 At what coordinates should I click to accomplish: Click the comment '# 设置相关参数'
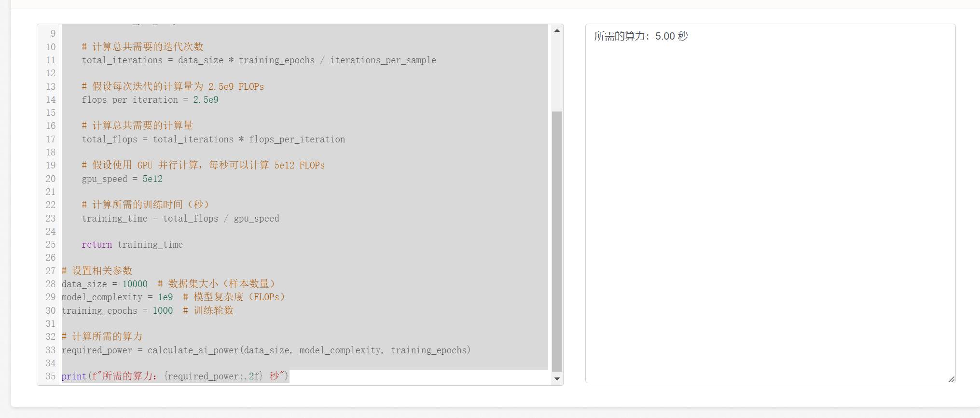tap(97, 271)
